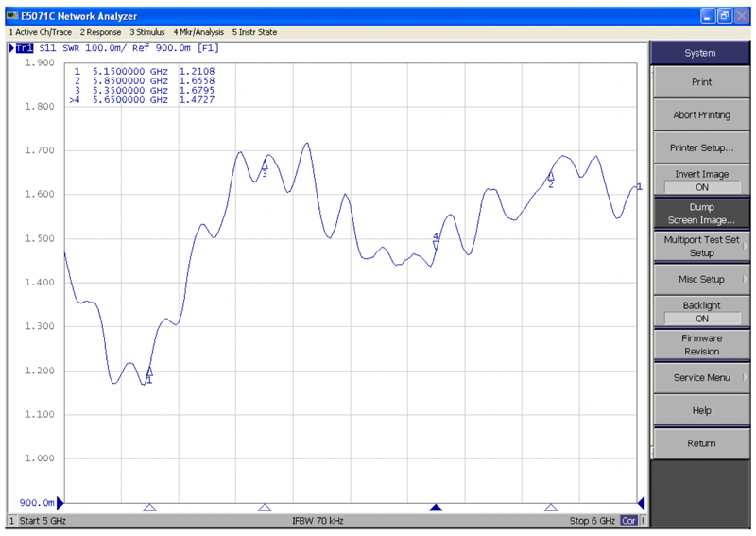Screen dimensions: 756x536
Task: Click the Tr1 trace label
Action: click(24, 46)
